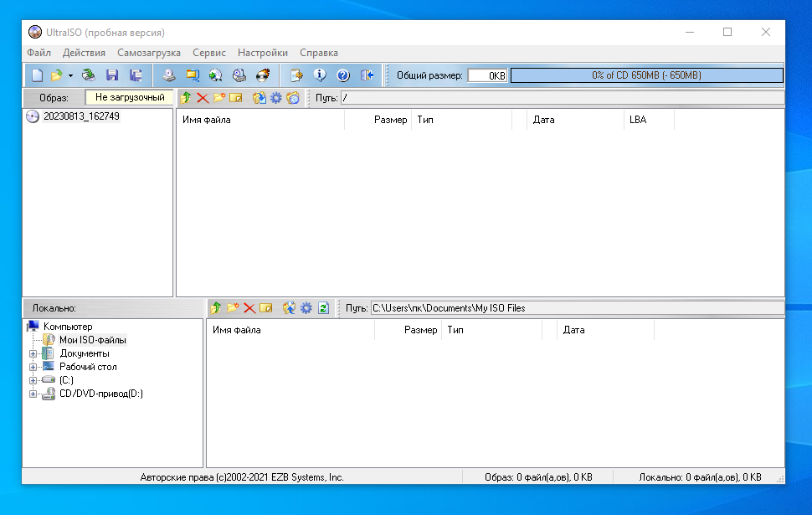The height and width of the screenshot is (515, 812).
Task: Click the Не загрузочный boot type button
Action: pos(130,97)
